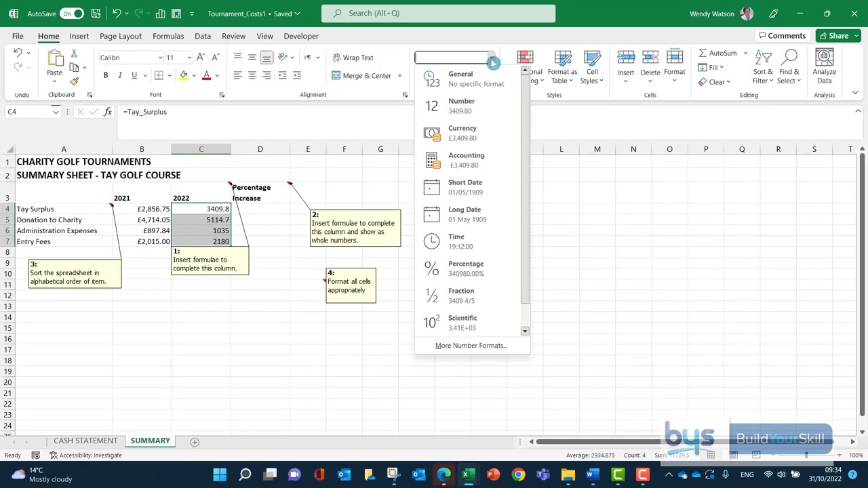868x488 pixels.
Task: Select Fraction format option
Action: pos(468,296)
